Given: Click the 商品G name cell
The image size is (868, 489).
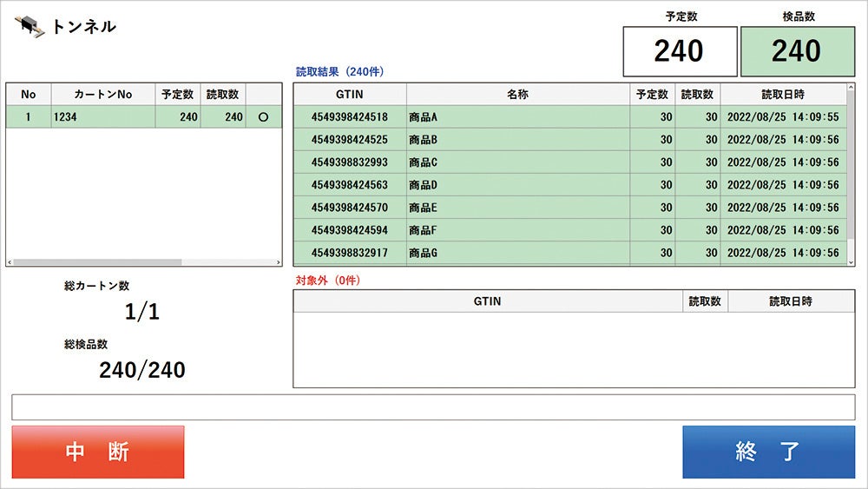Looking at the screenshot, I should pos(518,253).
